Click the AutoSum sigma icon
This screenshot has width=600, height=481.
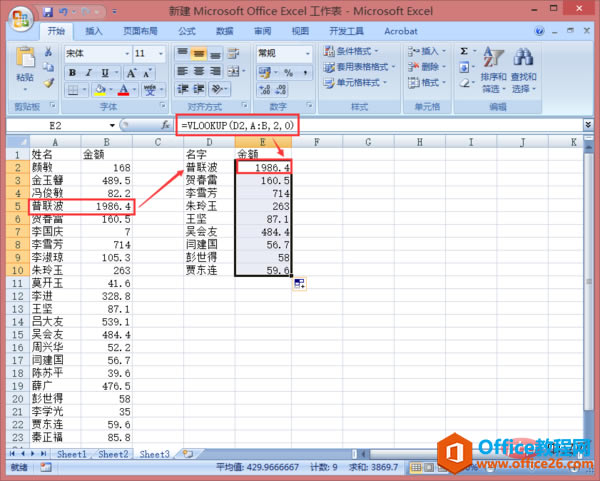[464, 51]
